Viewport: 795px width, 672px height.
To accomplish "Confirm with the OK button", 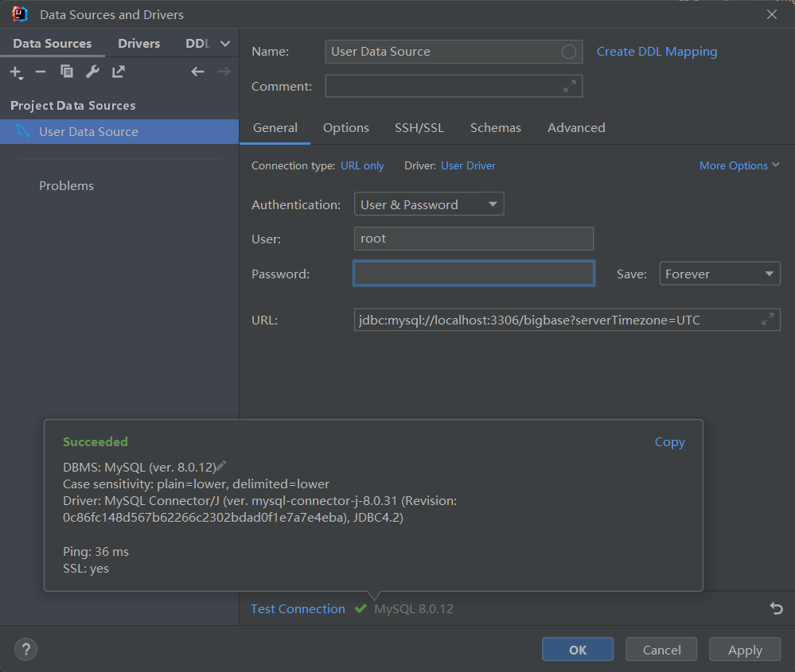I will (x=578, y=649).
